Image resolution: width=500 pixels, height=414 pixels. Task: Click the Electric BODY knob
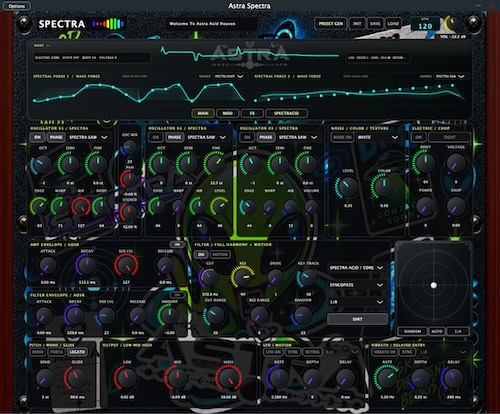[425, 162]
